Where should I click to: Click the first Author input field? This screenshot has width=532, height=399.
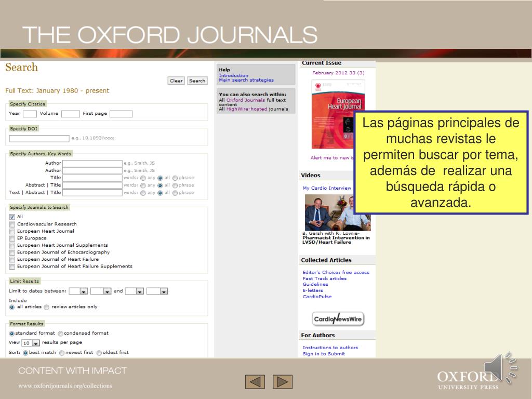(x=92, y=164)
